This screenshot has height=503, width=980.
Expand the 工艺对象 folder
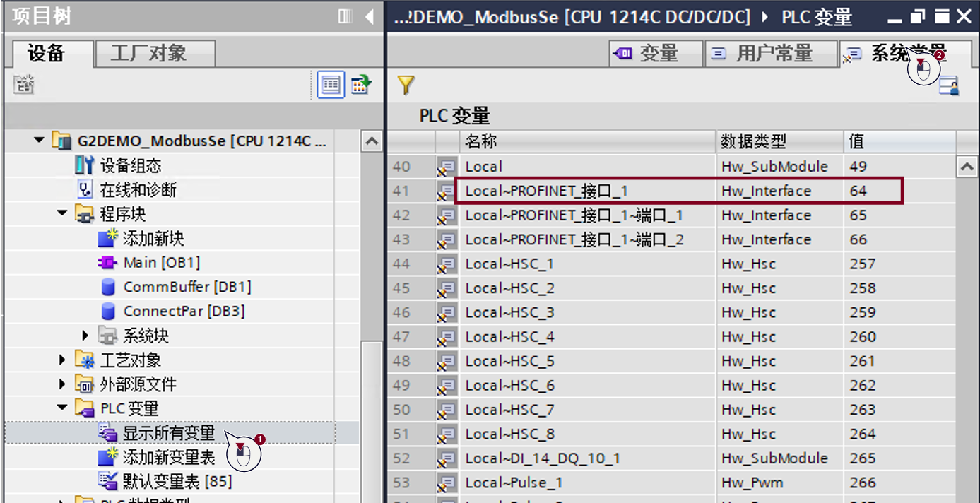pos(63,360)
